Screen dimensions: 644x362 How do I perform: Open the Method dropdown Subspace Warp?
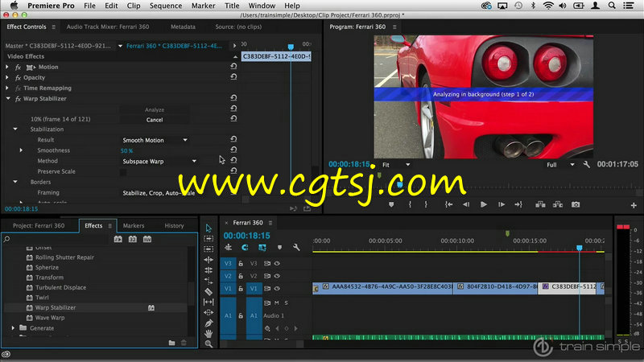pyautogui.click(x=159, y=162)
